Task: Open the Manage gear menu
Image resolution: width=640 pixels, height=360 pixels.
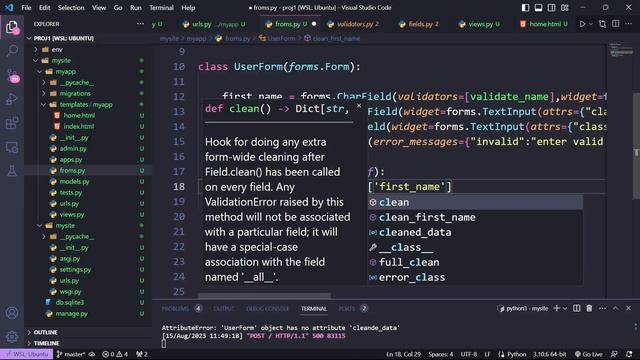Action: (12, 336)
